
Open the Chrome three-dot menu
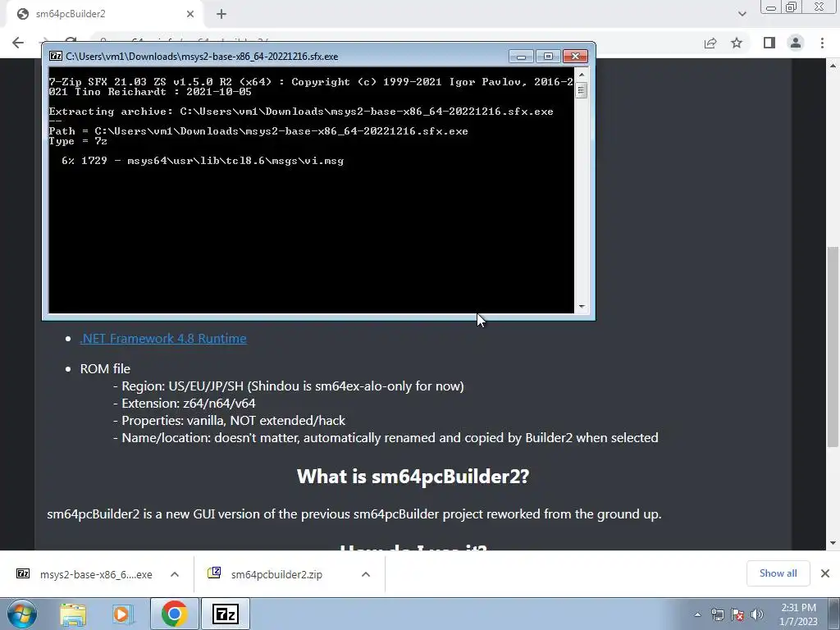822,43
